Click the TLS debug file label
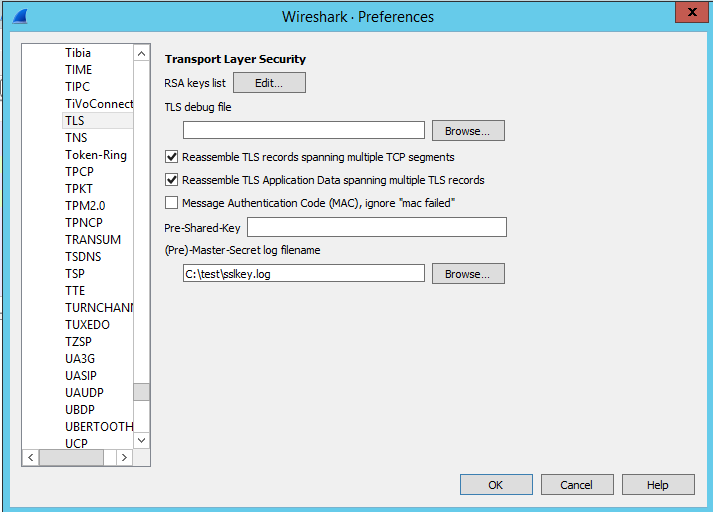Viewport: 713px width, 512px height. (x=198, y=107)
